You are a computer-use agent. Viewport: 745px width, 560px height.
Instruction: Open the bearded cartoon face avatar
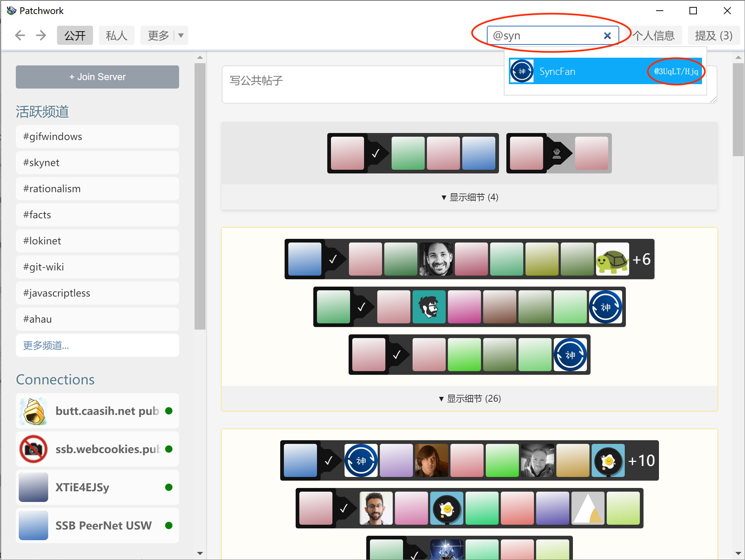[x=429, y=307]
